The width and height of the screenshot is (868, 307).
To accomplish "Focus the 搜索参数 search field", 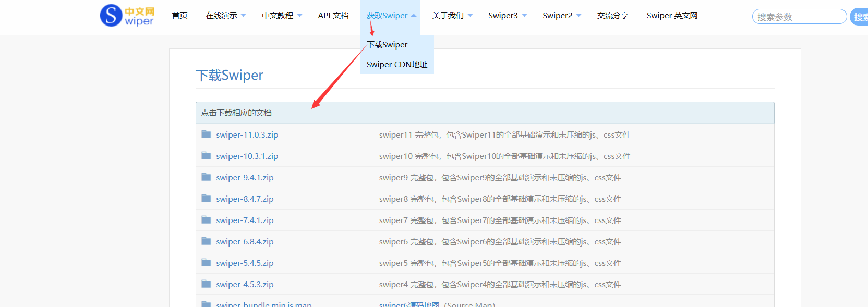I will tap(799, 17).
